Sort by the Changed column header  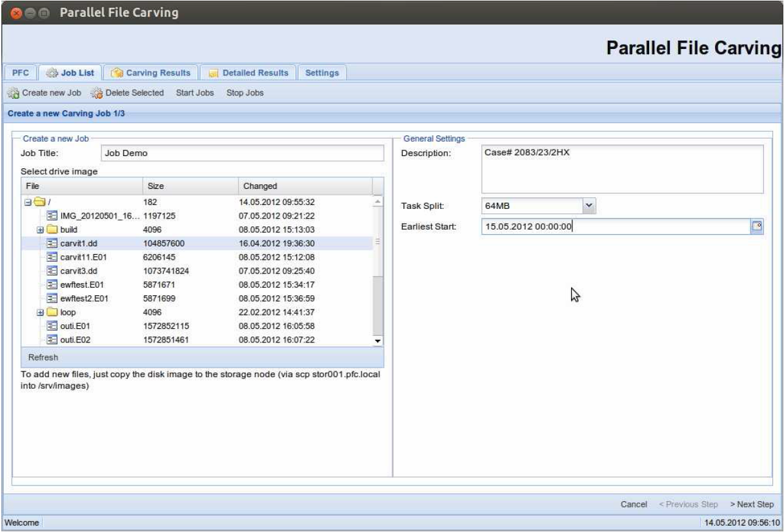click(x=305, y=186)
